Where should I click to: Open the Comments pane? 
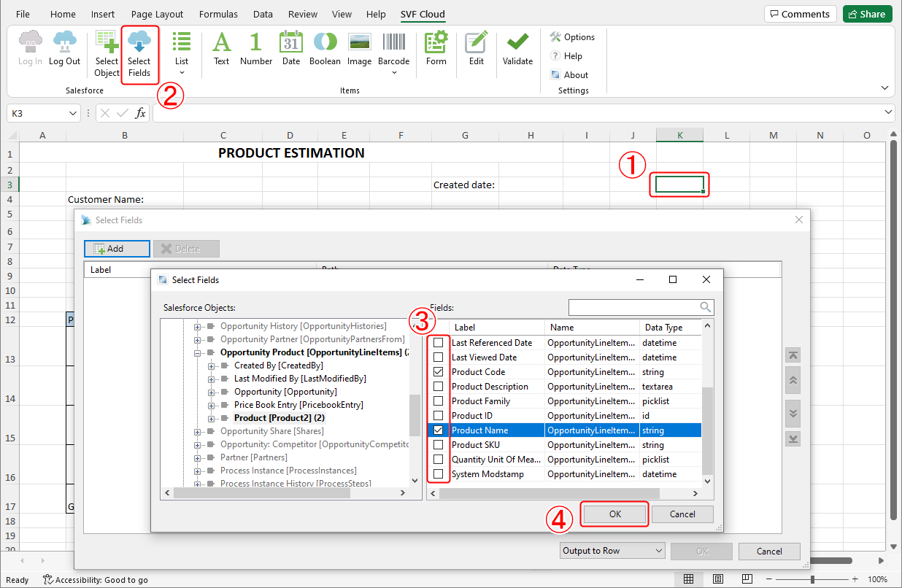point(800,14)
